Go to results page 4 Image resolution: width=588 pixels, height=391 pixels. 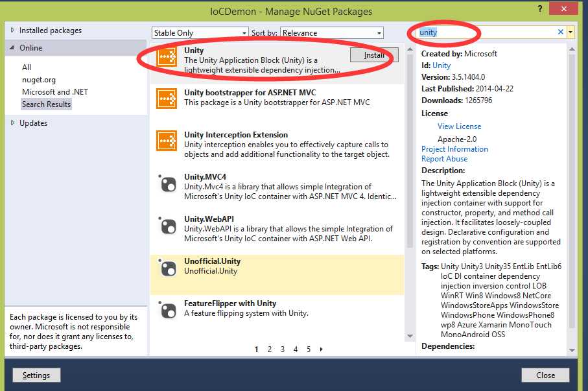click(x=296, y=350)
